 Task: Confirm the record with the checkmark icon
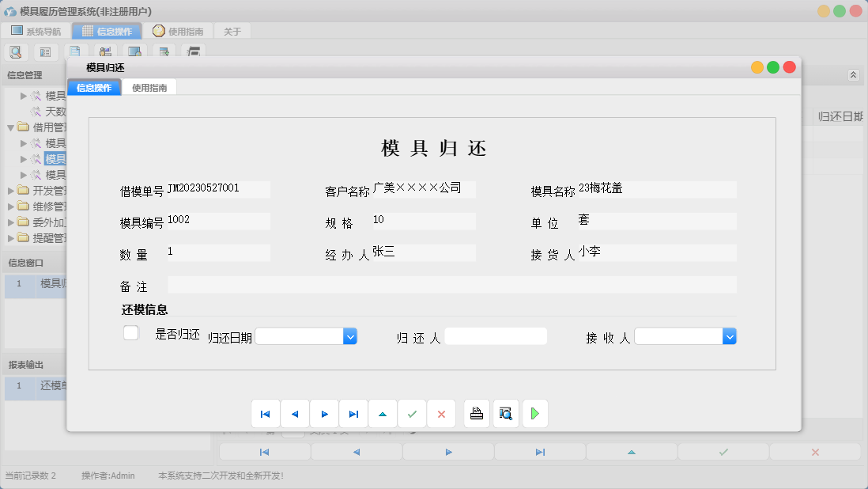click(412, 413)
